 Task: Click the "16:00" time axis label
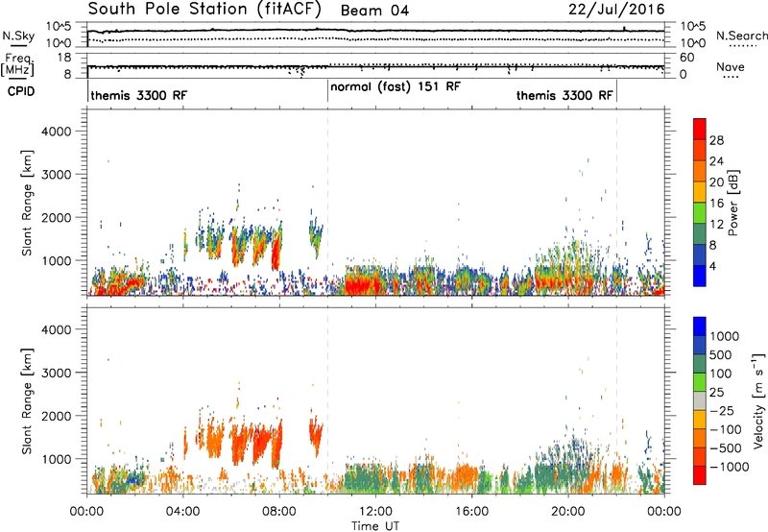(x=471, y=512)
